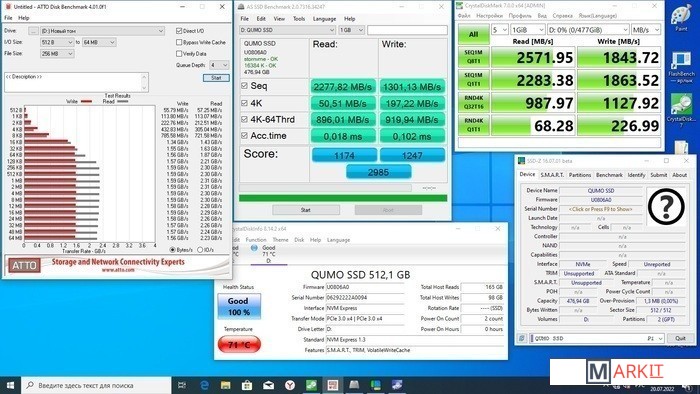Viewport: 700px width, 394px height.
Task: Open the Tools menu in AS SSD Benchmark
Action: pos(299,19)
